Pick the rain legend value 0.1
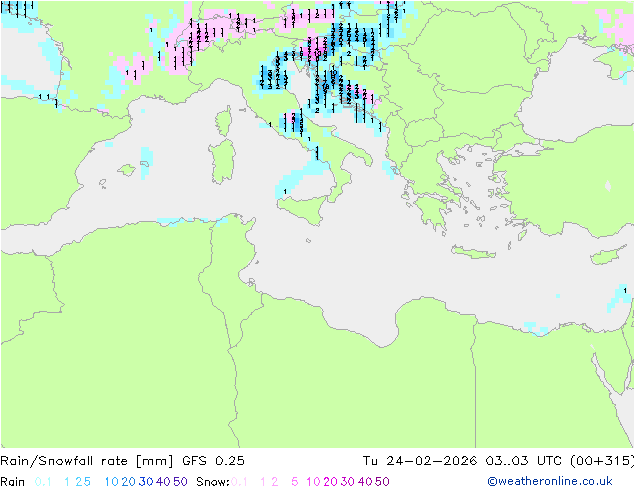This screenshot has height=490, width=634. point(43,482)
